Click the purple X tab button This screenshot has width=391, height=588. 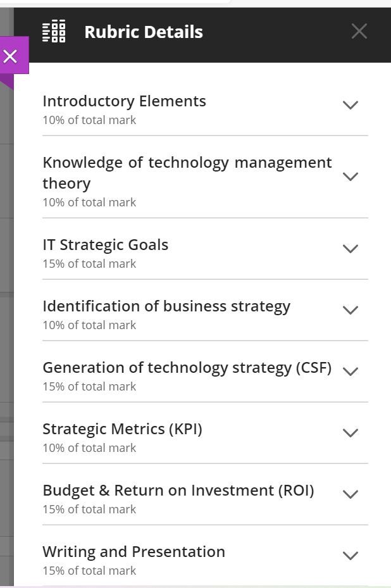(x=10, y=56)
